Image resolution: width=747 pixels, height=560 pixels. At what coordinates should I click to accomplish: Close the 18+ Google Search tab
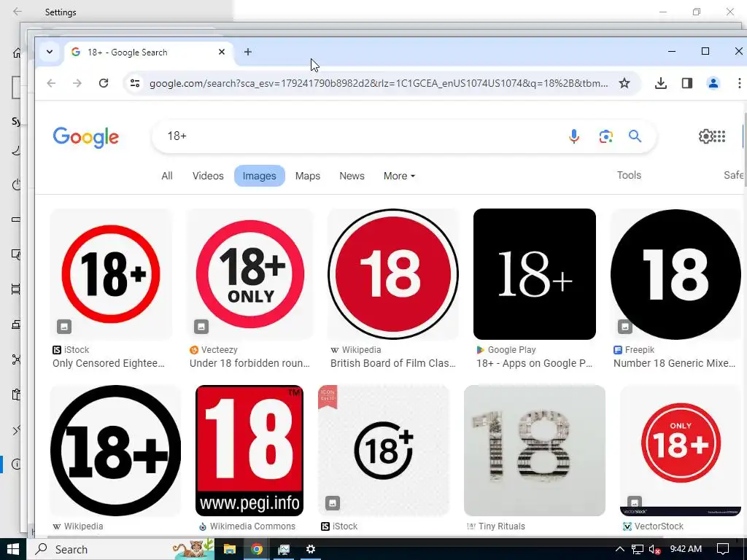222,52
